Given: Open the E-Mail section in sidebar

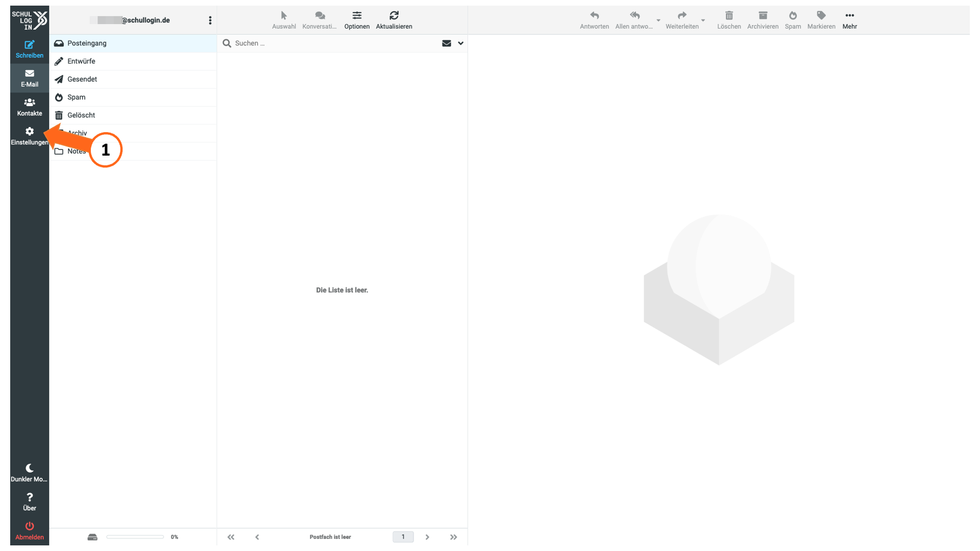Looking at the screenshot, I should [30, 78].
